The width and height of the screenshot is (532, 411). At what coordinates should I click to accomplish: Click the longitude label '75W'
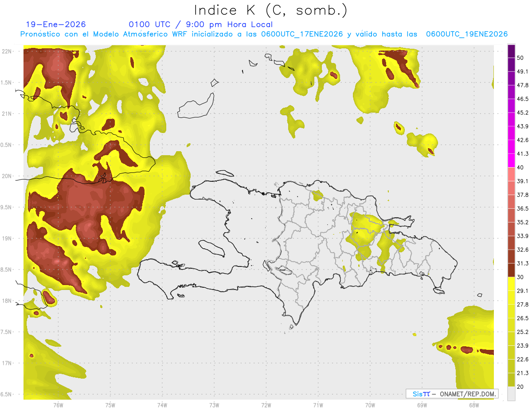point(110,405)
